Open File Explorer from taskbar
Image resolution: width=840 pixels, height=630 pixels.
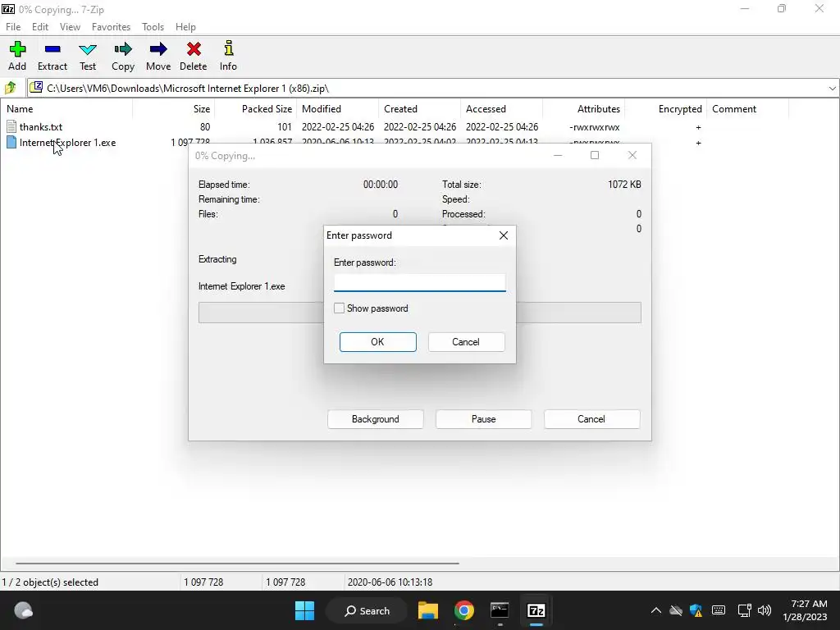(428, 610)
